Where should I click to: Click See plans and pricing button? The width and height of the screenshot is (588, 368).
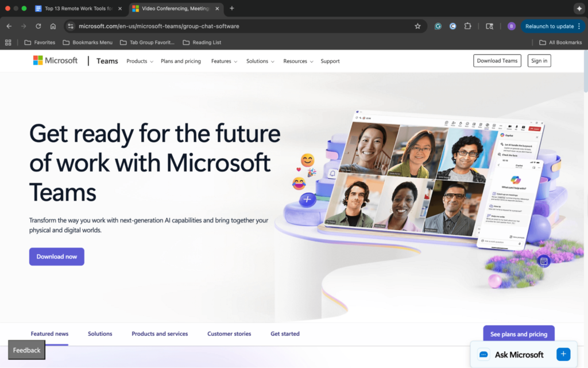tap(519, 334)
